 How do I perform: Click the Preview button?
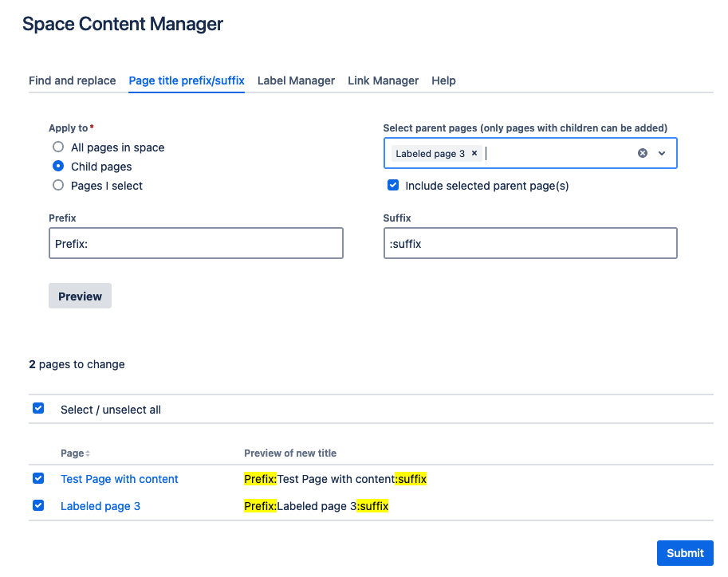(x=80, y=296)
